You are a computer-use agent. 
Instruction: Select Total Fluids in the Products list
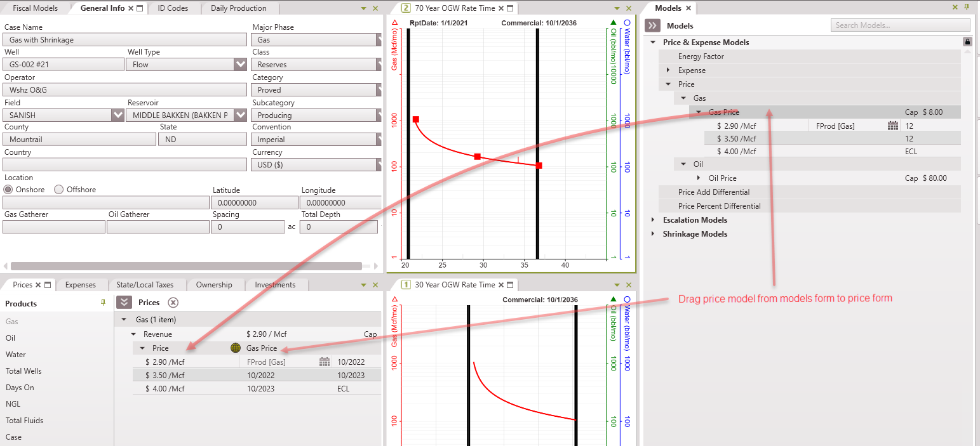coord(24,421)
